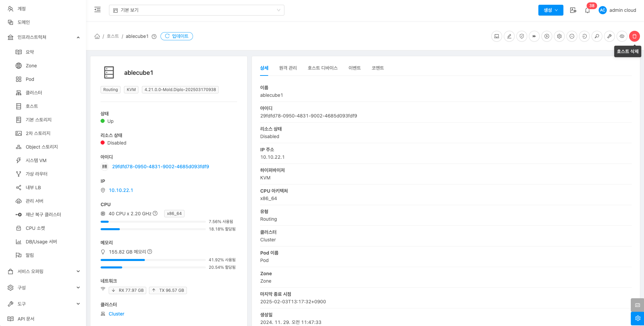
Task: Click the circled minus icon in toolbar
Action: 572,36
